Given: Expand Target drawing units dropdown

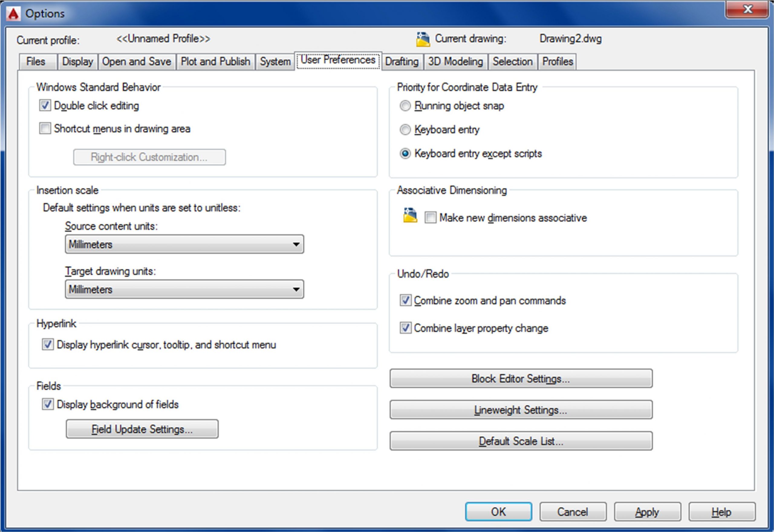Looking at the screenshot, I should coord(184,289).
